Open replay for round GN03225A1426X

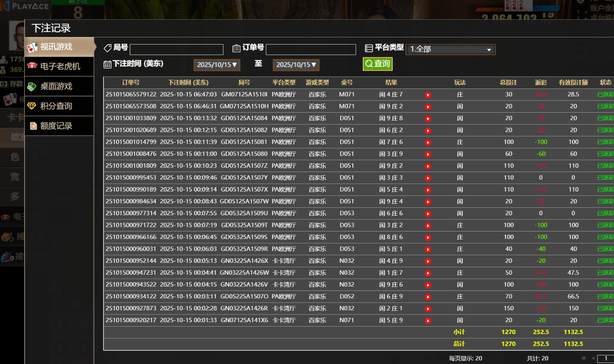428,261
